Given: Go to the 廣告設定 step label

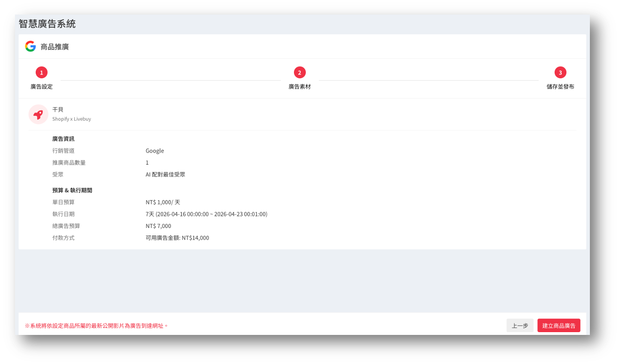Looking at the screenshot, I should (41, 87).
